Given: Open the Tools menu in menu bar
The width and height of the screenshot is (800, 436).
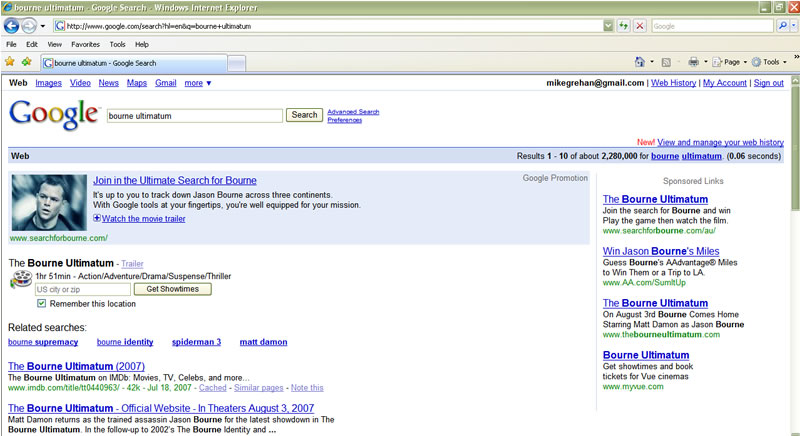Looking at the screenshot, I should tap(117, 44).
